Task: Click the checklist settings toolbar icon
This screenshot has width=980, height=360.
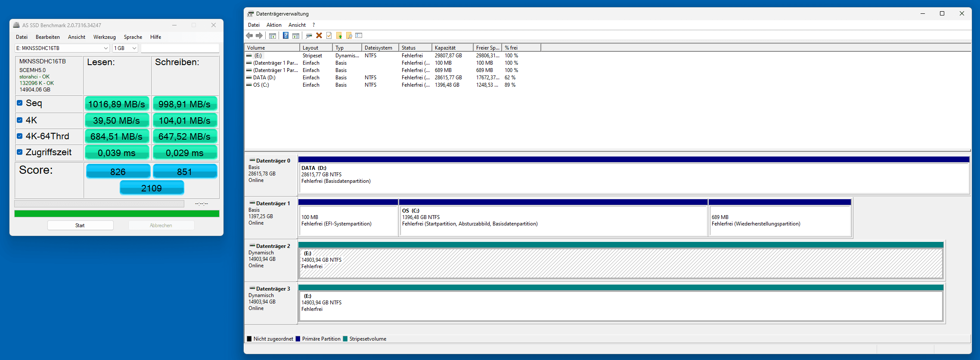Action: point(359,35)
